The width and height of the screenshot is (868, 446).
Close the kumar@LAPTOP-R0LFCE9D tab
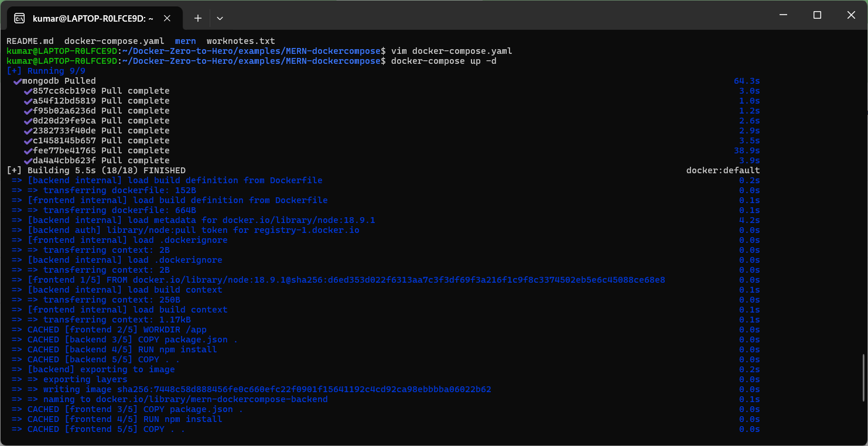167,18
